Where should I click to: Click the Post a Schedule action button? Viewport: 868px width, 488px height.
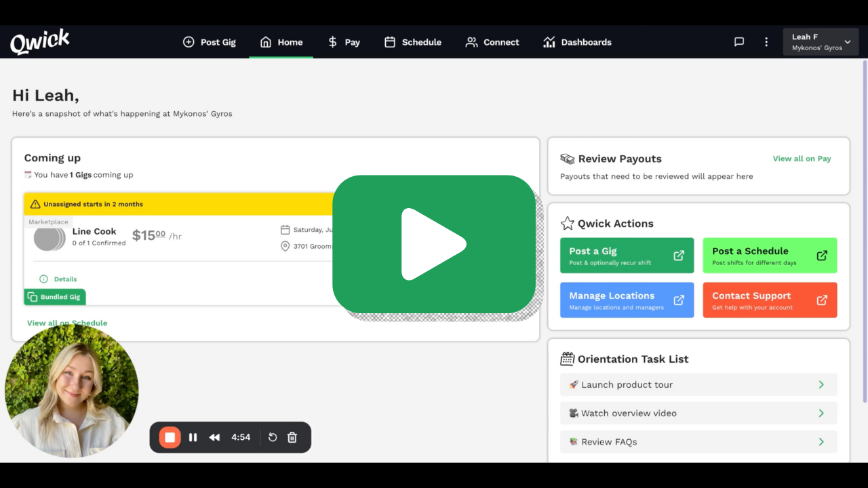point(770,256)
